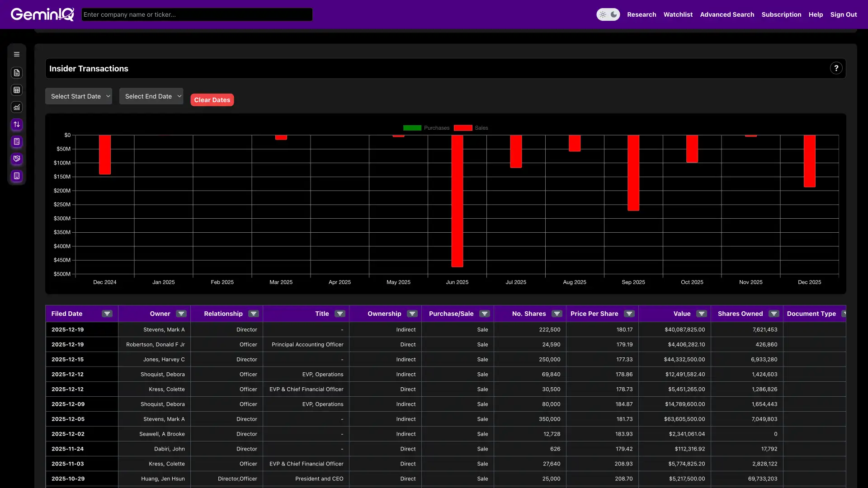This screenshot has height=488, width=868.
Task: Open the filter on the Owner column
Action: [180, 314]
